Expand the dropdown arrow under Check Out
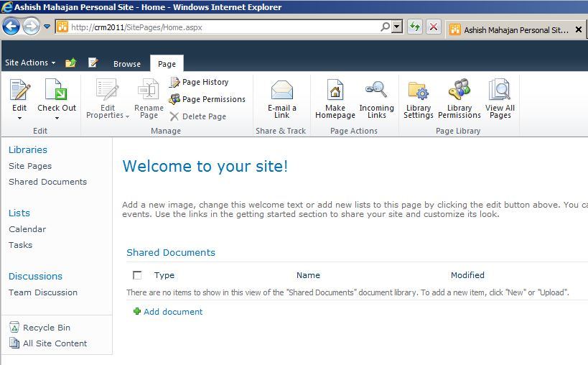This screenshot has height=365, width=588. click(x=57, y=118)
